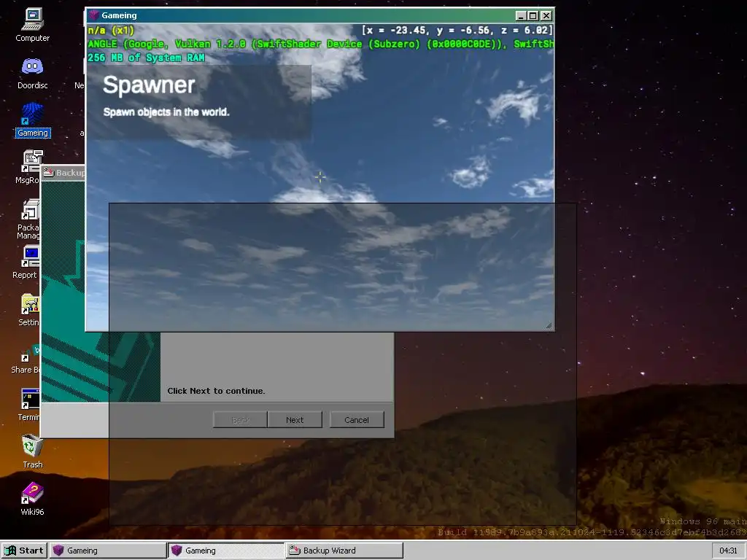Click the 'n/a (x1)' indicator

pos(111,31)
